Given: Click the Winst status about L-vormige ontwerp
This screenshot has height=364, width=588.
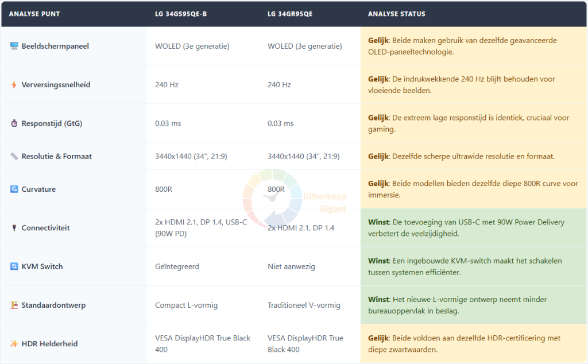Looking at the screenshot, I should click(x=458, y=305).
